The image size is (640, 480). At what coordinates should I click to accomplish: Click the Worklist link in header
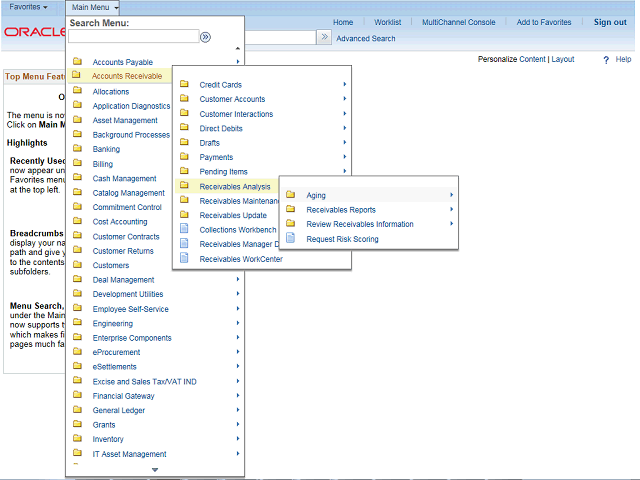(387, 22)
